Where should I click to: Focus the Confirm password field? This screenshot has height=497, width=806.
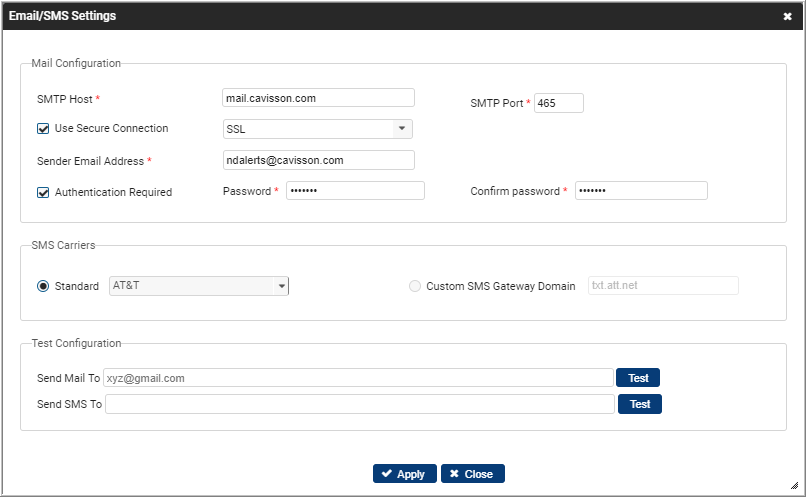coord(641,191)
